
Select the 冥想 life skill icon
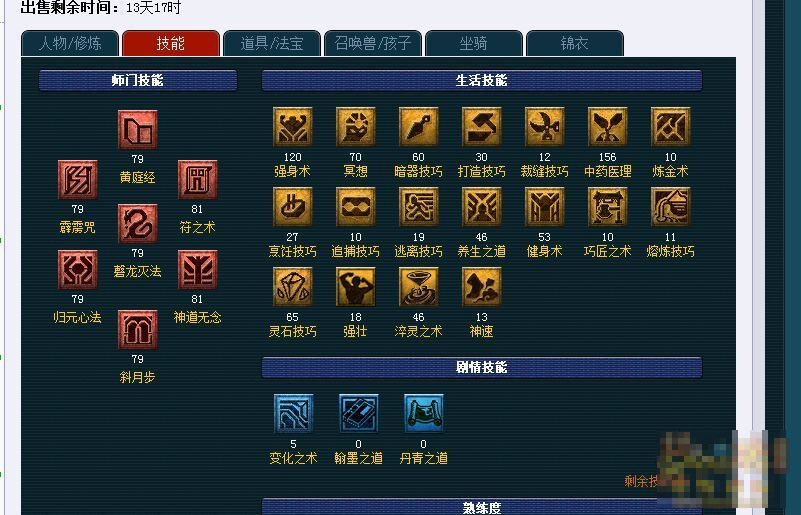[x=356, y=127]
